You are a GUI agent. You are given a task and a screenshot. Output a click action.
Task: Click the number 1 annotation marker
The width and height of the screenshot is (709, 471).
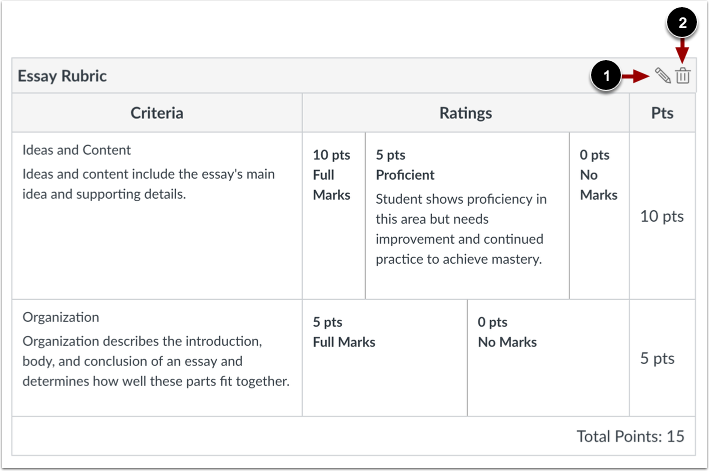tap(606, 75)
